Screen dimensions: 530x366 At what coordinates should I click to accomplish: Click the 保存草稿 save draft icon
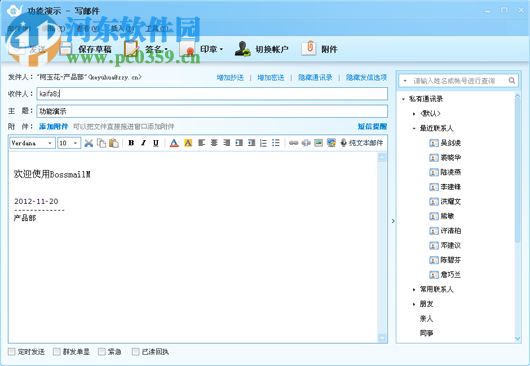(66, 49)
